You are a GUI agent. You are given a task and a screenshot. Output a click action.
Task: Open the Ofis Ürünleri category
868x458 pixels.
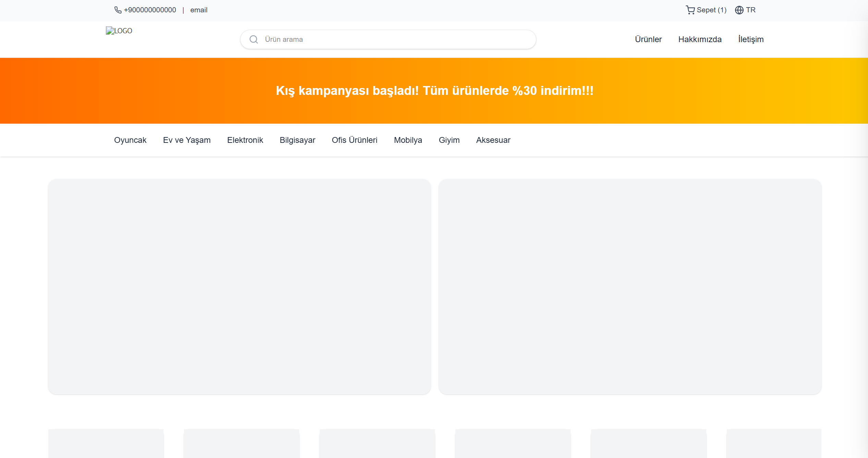354,140
